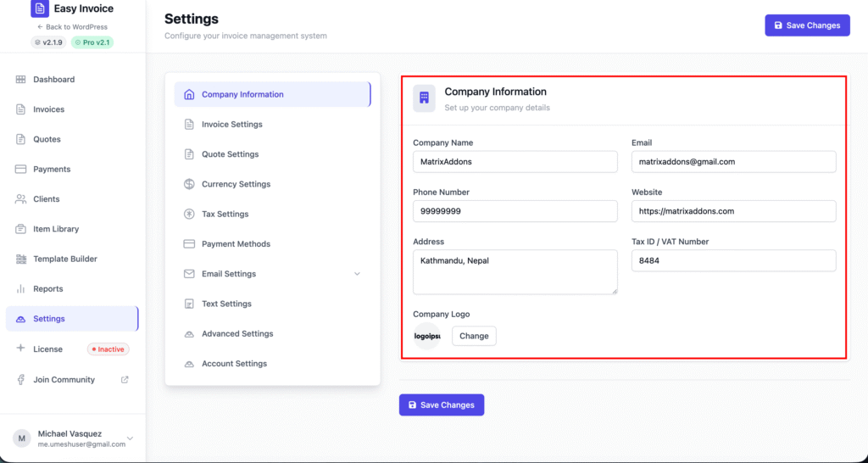868x463 pixels.
Task: Click the Reports bar chart icon
Action: pyautogui.click(x=21, y=289)
